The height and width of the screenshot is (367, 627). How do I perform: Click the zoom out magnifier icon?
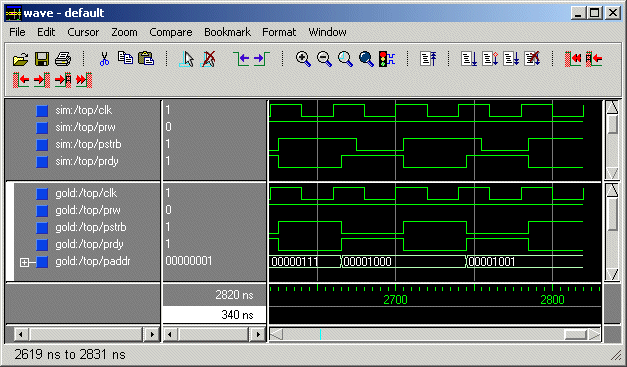point(324,59)
